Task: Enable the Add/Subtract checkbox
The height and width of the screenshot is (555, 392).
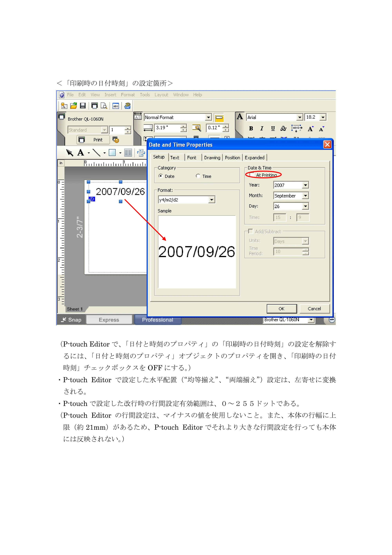Action: point(251,231)
